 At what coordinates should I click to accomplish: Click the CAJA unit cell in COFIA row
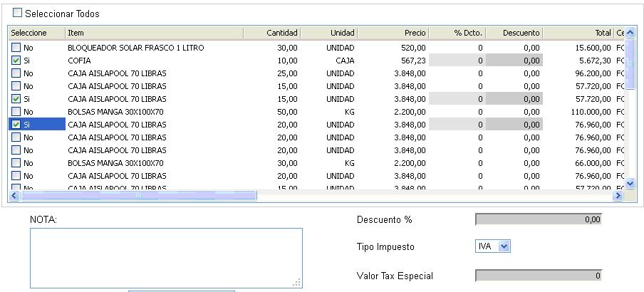coord(345,61)
